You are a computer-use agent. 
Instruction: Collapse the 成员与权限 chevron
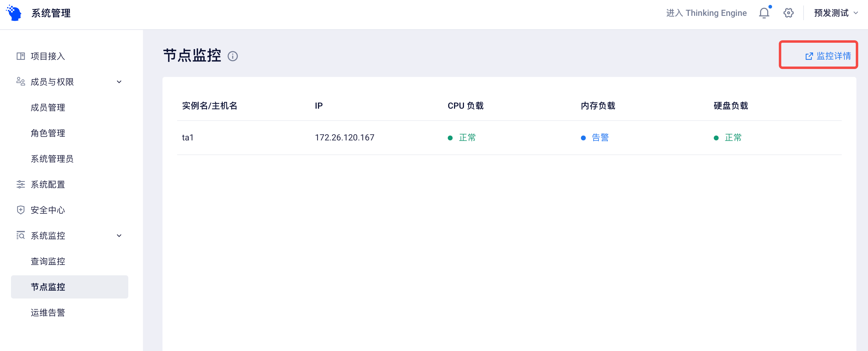pyautogui.click(x=119, y=82)
